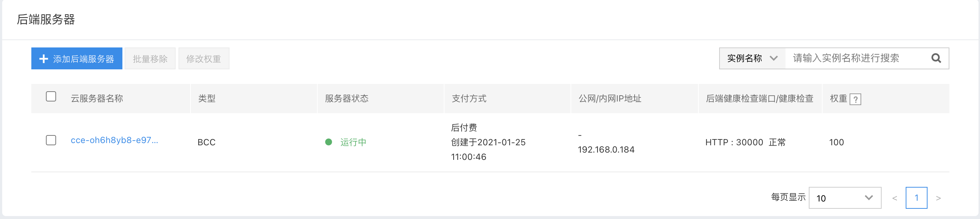The image size is (980, 219).
Task: Click the plus icon on the 添加后端服务器 button
Action: [x=44, y=59]
